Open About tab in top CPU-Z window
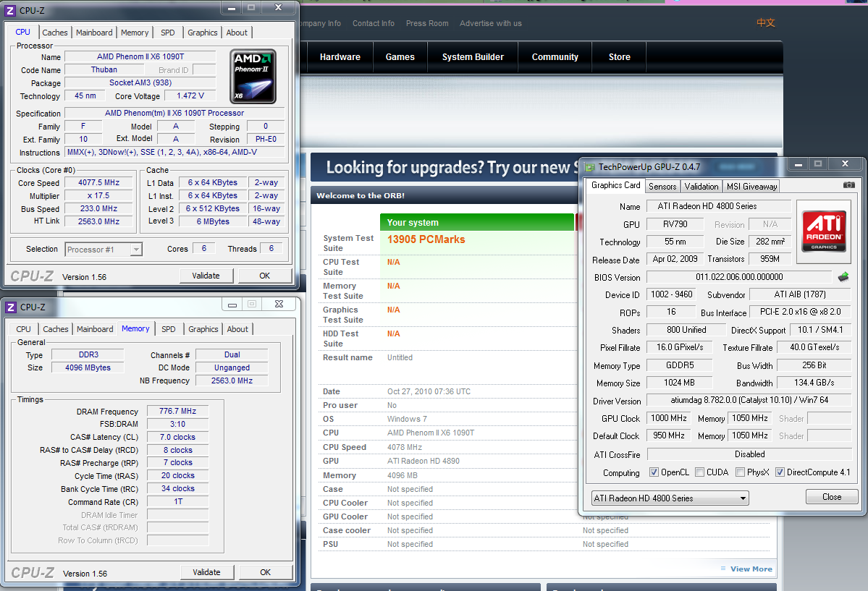This screenshot has width=868, height=591. (237, 33)
